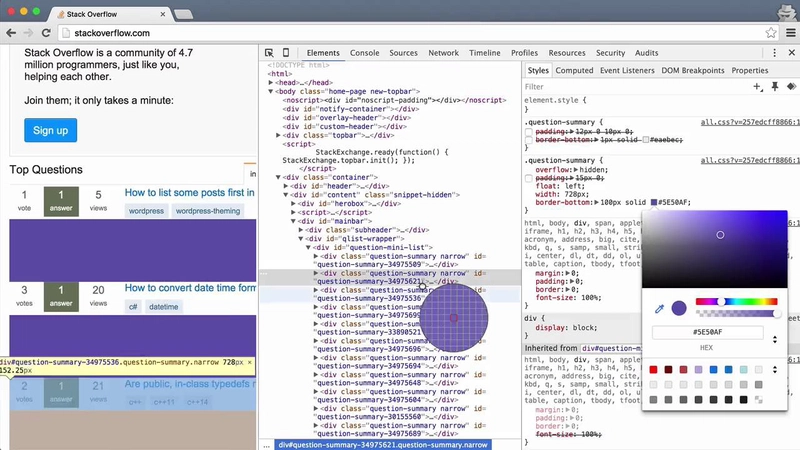Click the new style rule plus icon
Image resolution: width=800 pixels, height=450 pixels.
tap(758, 87)
